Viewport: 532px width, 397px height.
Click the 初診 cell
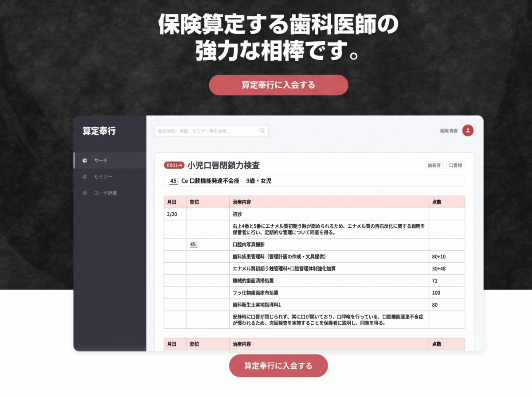[329, 214]
